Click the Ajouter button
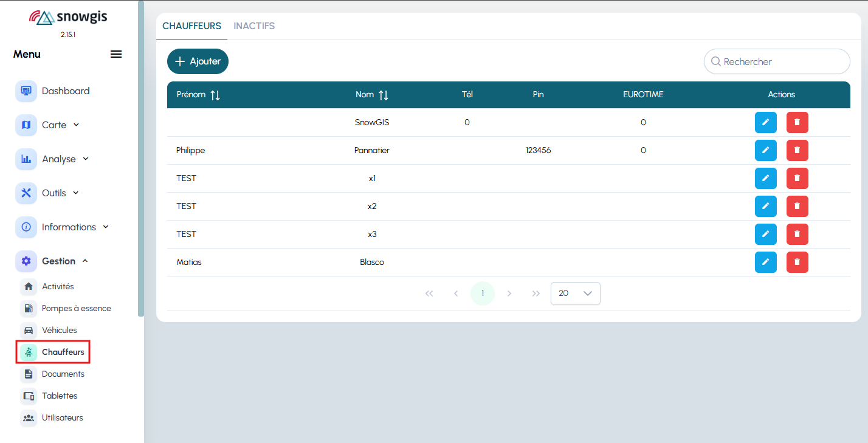Viewport: 868px width, 443px height. click(198, 61)
